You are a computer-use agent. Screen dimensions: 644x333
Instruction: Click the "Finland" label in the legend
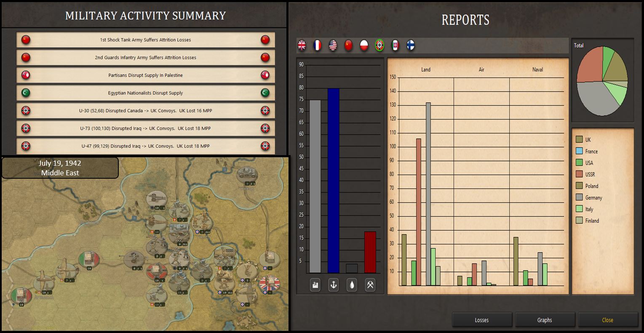[592, 221]
